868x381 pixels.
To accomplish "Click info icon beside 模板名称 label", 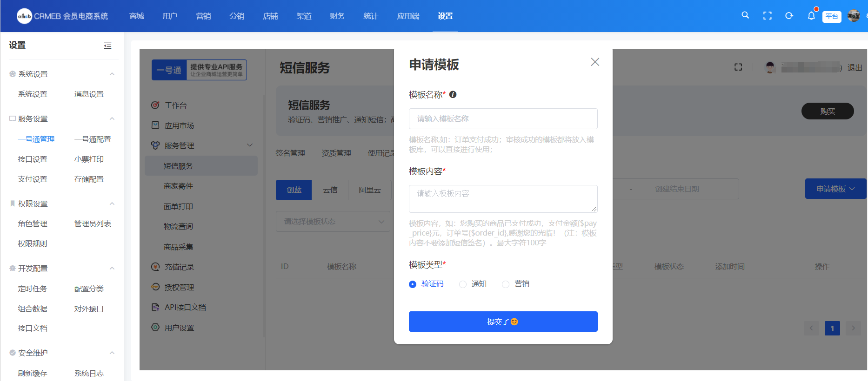I will point(453,94).
